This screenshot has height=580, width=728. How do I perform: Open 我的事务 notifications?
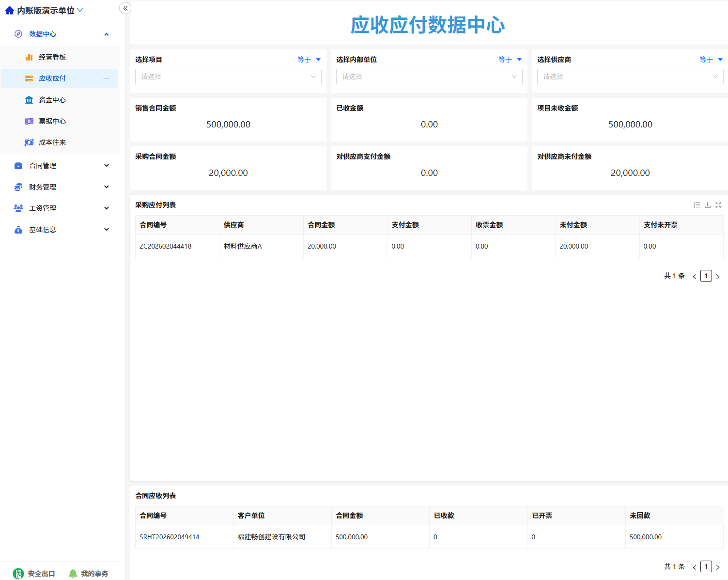[x=89, y=574]
